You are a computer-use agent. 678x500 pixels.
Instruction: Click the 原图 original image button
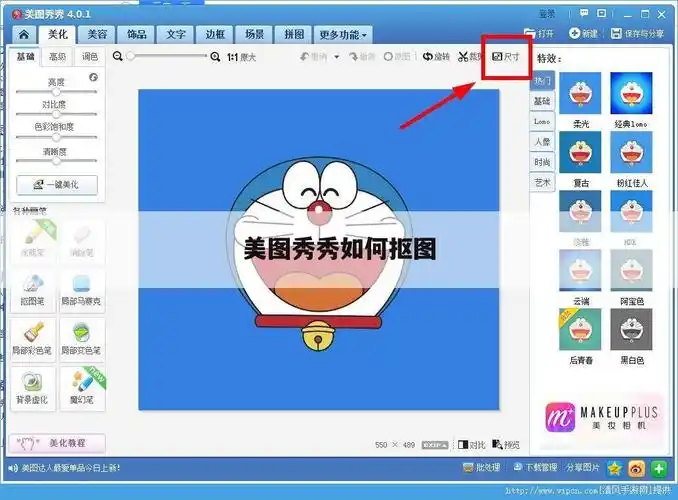click(397, 57)
